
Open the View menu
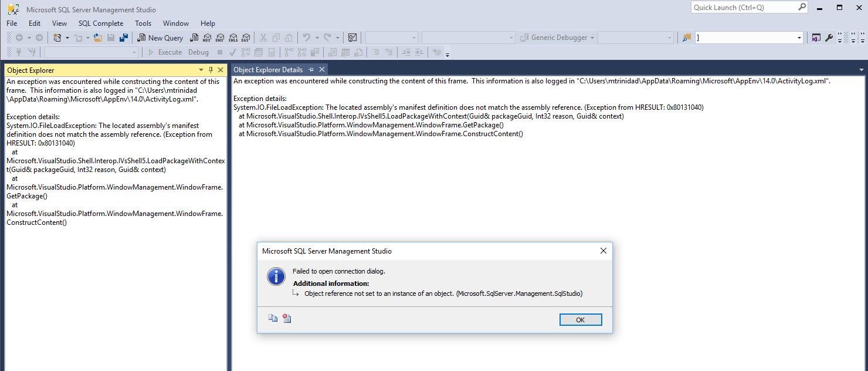click(59, 23)
